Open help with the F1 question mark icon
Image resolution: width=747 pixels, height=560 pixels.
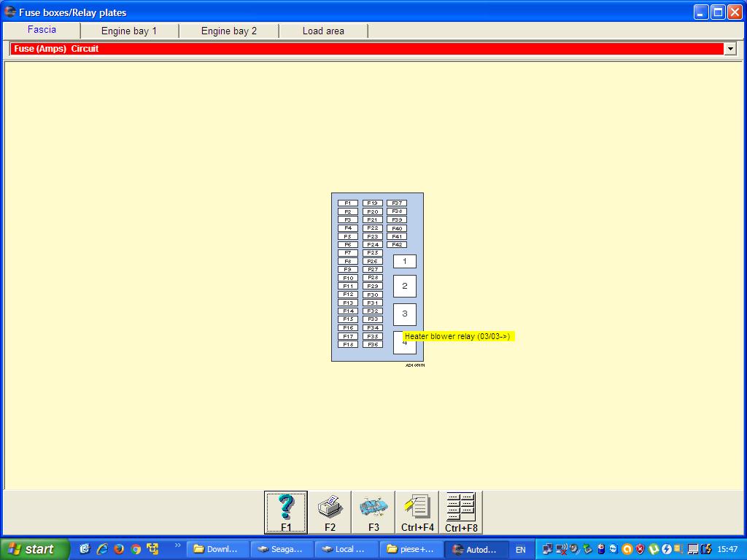(285, 512)
